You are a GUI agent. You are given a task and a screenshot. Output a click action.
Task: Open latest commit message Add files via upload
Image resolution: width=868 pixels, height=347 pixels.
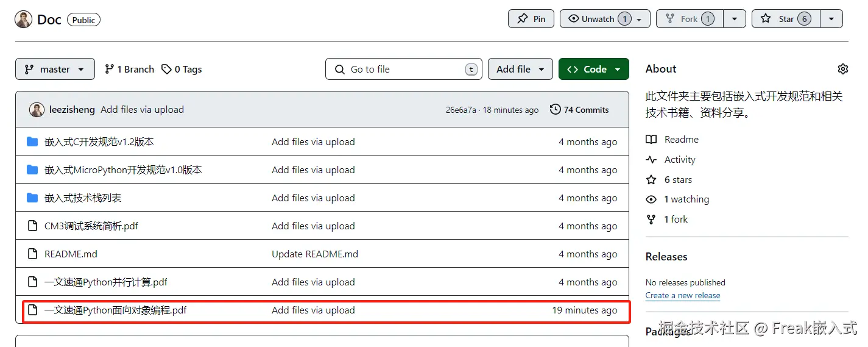point(142,110)
